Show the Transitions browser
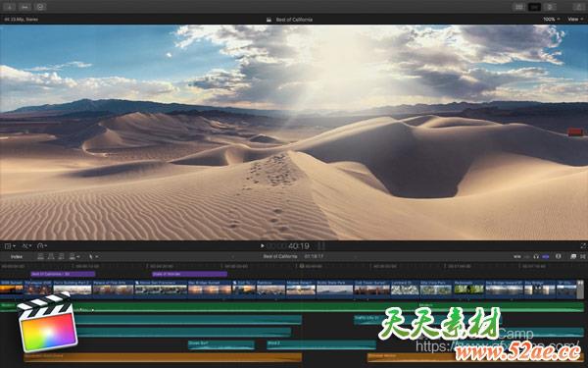The height and width of the screenshot is (368, 588). coord(583,256)
